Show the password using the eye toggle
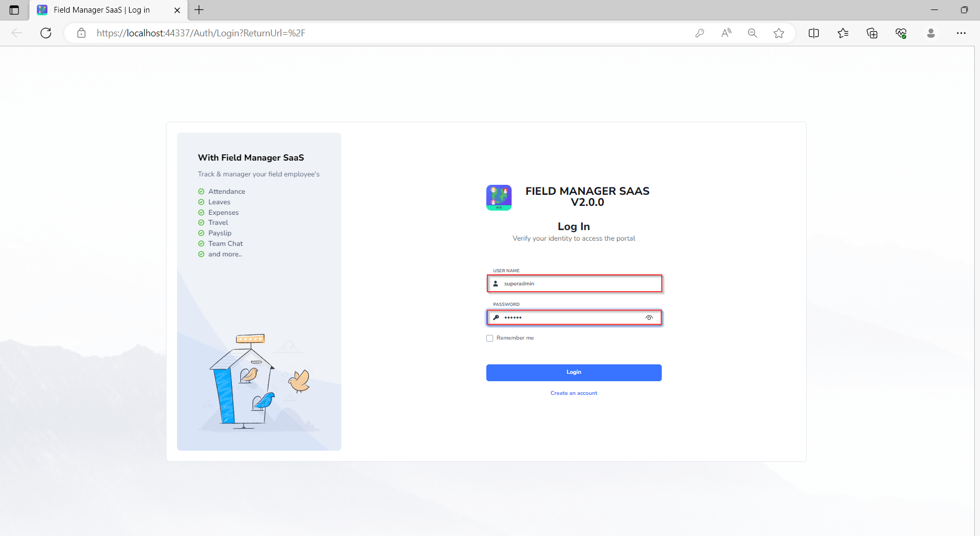The width and height of the screenshot is (980, 536). point(650,317)
